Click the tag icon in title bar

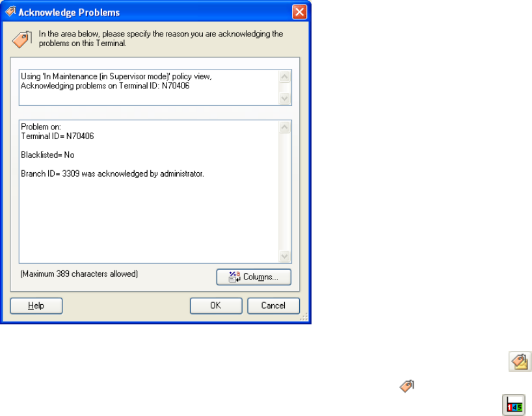click(x=10, y=12)
